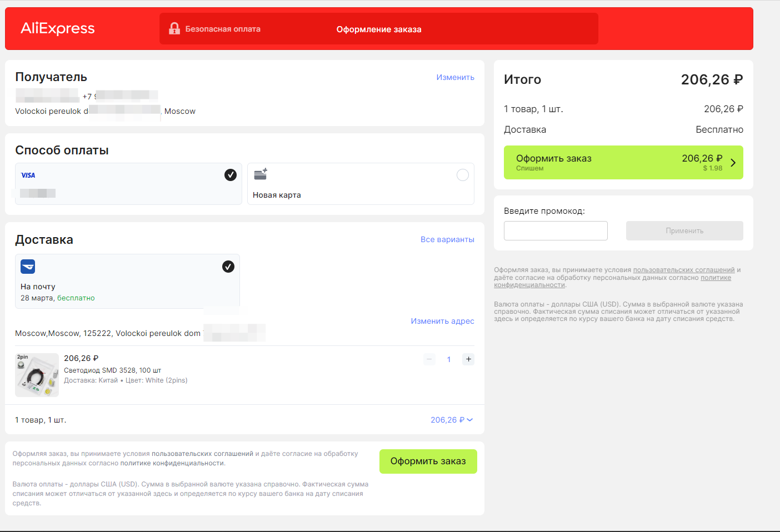Viewport: 780px width, 532px height.
Task: Click the Russian Post delivery icon
Action: pyautogui.click(x=28, y=267)
